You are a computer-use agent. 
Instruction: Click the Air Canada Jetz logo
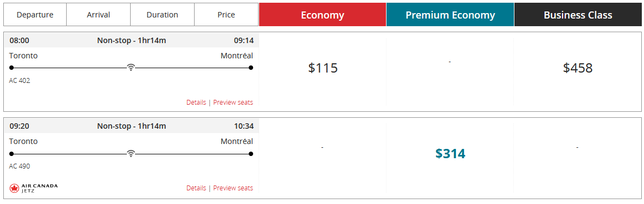point(33,188)
